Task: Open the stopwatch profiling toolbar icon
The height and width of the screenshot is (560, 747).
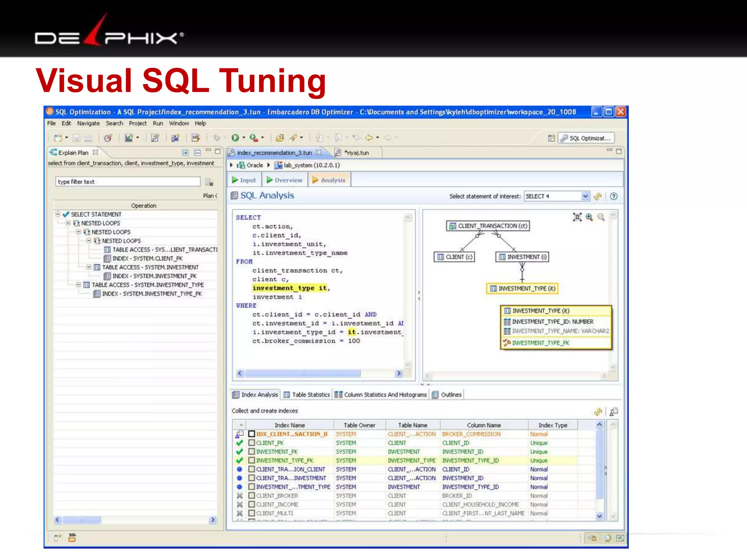Action: pyautogui.click(x=108, y=138)
